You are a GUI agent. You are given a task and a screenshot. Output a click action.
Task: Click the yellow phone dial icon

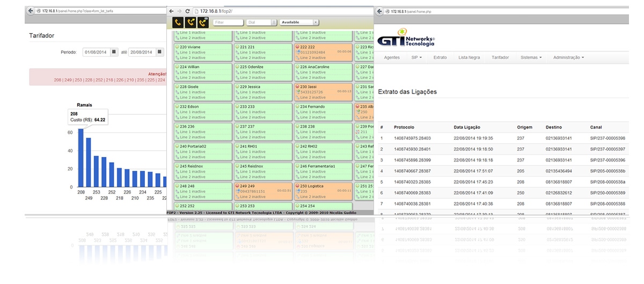pyautogui.click(x=178, y=23)
